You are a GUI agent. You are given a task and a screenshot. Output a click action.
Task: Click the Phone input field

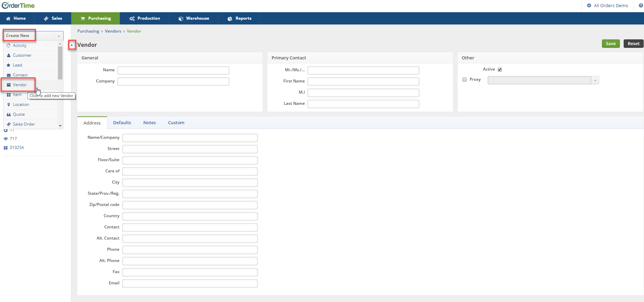tap(190, 250)
